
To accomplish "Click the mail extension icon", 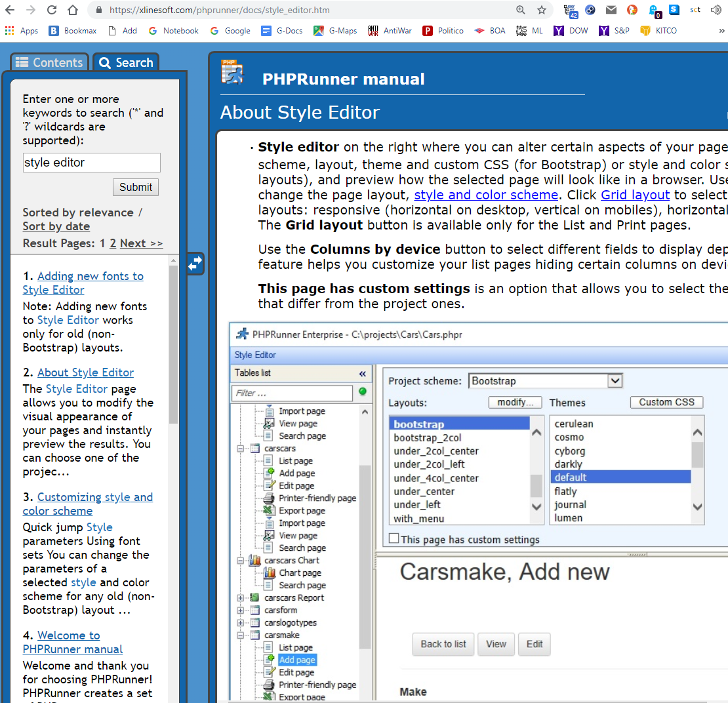I will pos(611,10).
